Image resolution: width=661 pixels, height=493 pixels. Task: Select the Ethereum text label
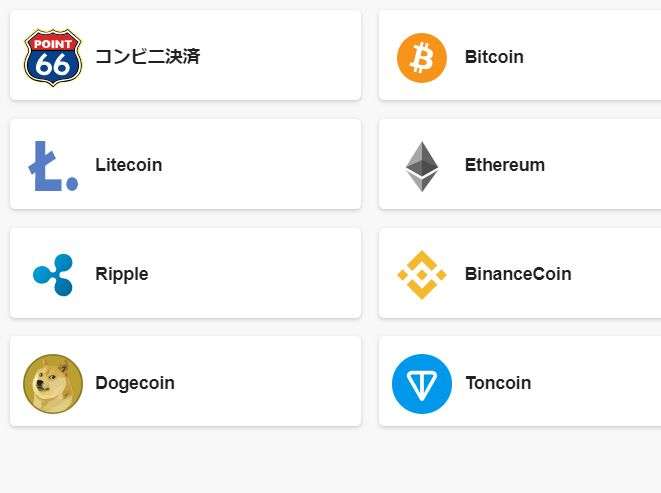click(x=505, y=165)
